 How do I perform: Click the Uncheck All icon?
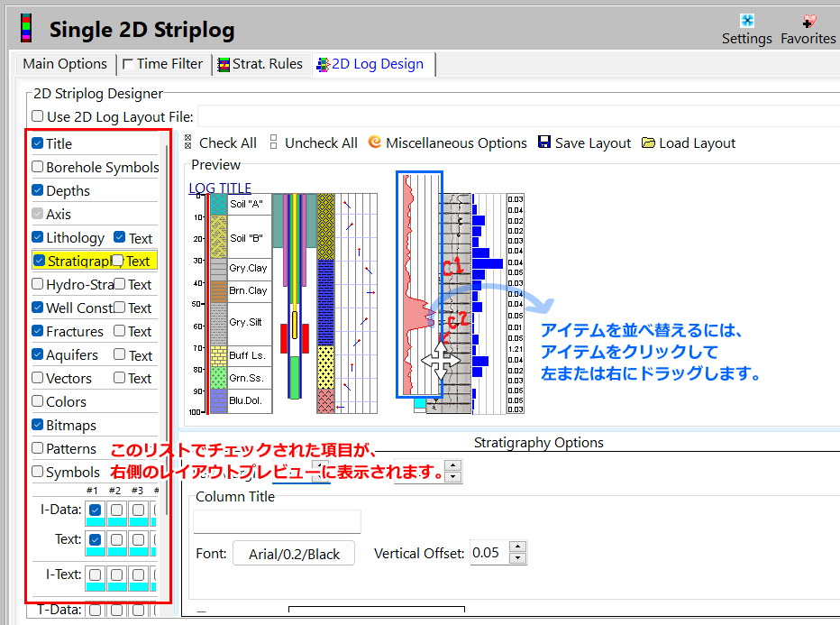click(x=274, y=142)
